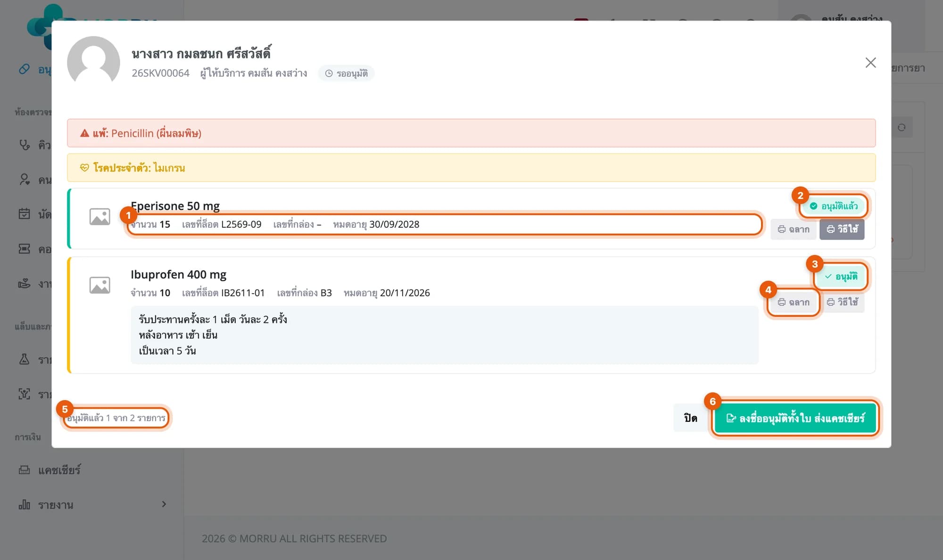Click the รออนุมัติ status badge
943x560 pixels.
347,74
